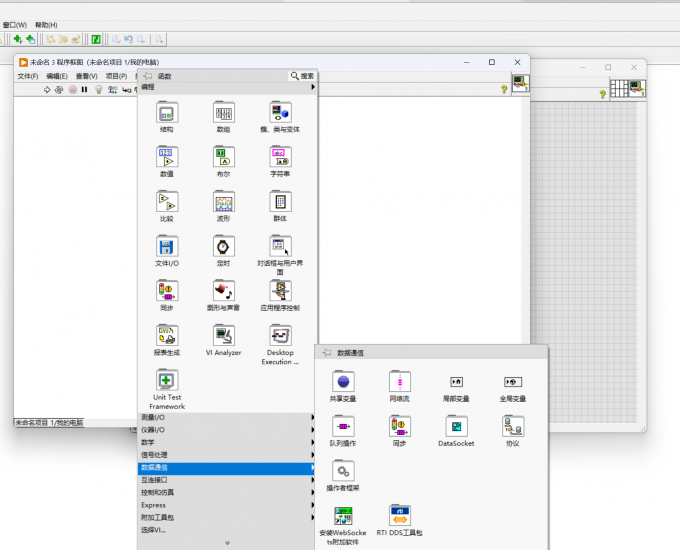The image size is (680, 550).
Task: Open the 窗口(W) menu in project window
Action: (x=15, y=25)
